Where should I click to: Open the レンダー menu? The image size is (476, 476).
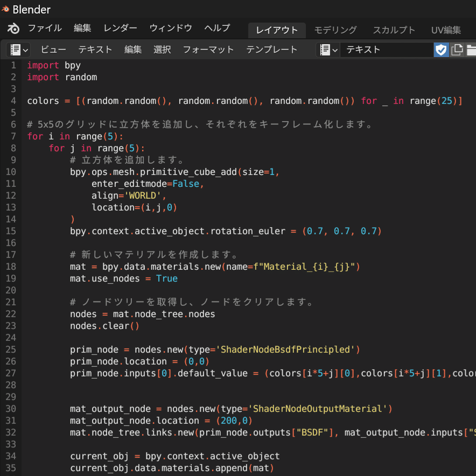[121, 28]
